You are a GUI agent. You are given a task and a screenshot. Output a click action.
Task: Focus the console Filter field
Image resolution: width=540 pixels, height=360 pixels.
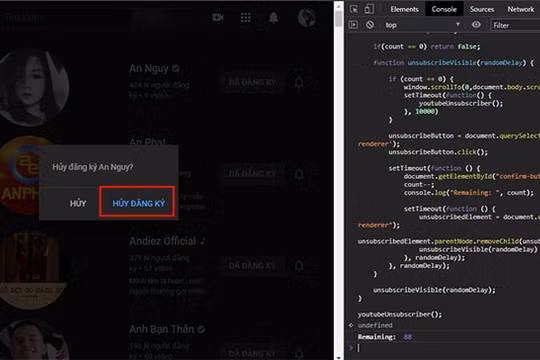pos(515,25)
